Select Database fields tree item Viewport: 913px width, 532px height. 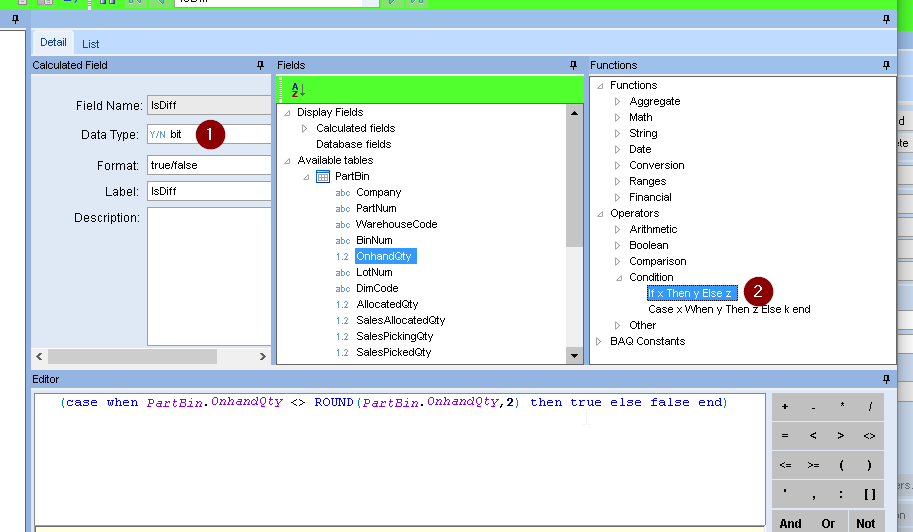(353, 144)
